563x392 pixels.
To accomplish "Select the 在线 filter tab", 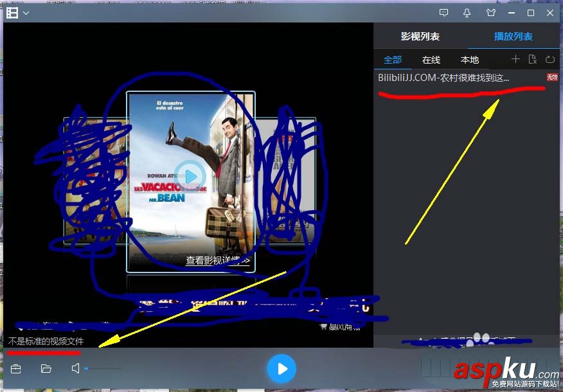I will click(x=431, y=59).
